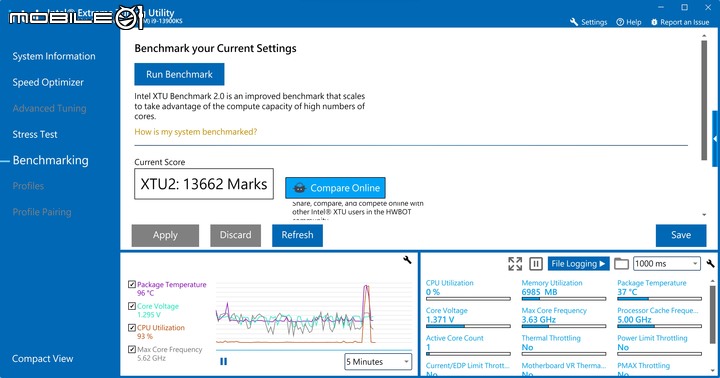Viewport: 720px width, 378px height.
Task: Click Package Temperature 37 °C reading
Action: pos(627,292)
